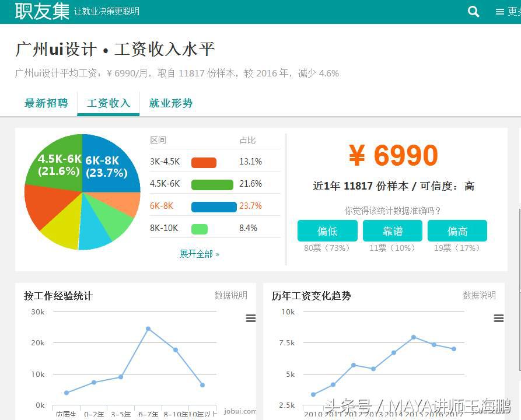
Task: Expand 展开全部 to show all salary ranges
Action: 200,254
